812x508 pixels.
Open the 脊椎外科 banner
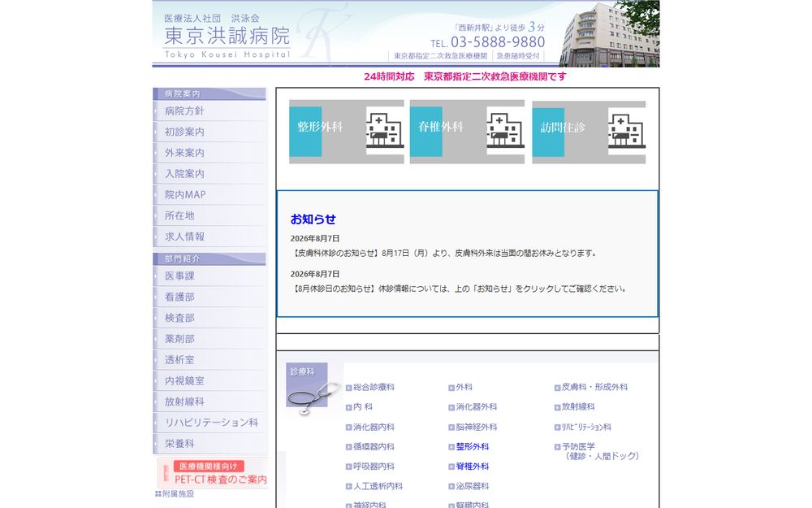pos(467,132)
